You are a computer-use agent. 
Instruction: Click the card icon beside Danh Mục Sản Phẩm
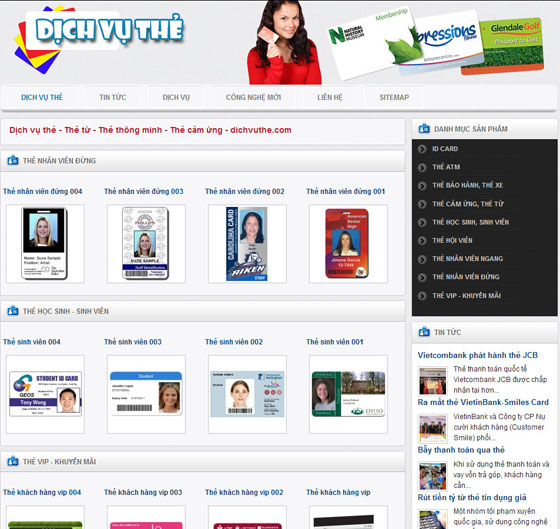(424, 129)
